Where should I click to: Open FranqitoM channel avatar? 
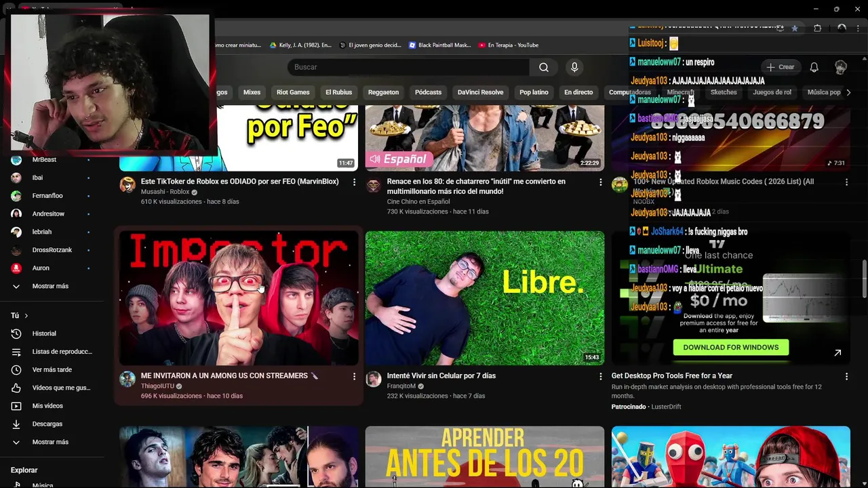click(x=374, y=380)
